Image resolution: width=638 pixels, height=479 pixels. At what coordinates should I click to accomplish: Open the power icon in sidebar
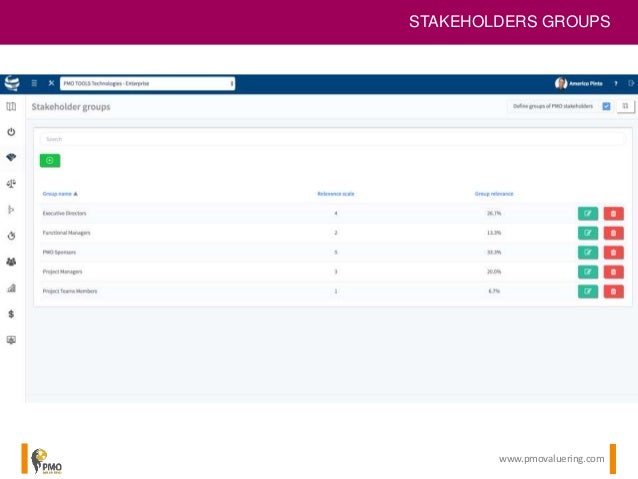[x=11, y=131]
